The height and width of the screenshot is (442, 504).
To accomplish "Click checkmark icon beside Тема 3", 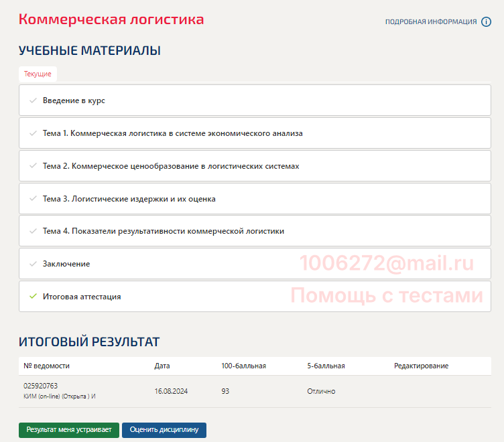I will click(x=32, y=199).
